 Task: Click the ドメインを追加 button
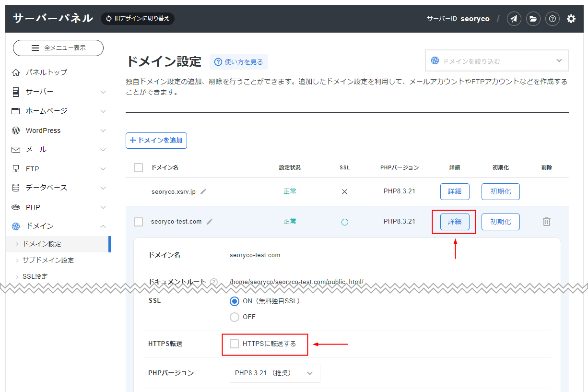point(156,140)
